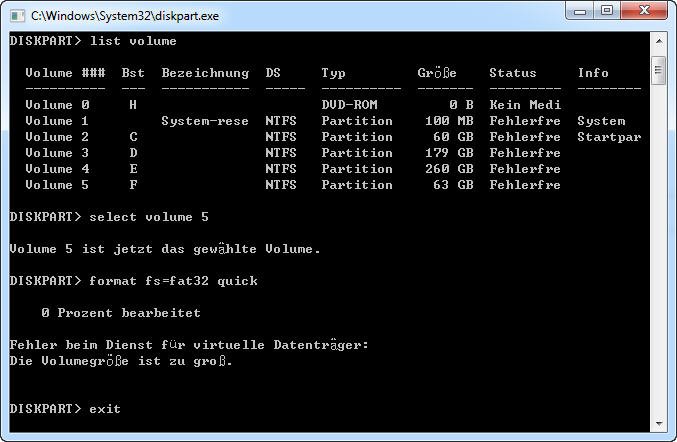The height and width of the screenshot is (442, 677).
Task: Click the "Status" column header text
Action: 512,73
